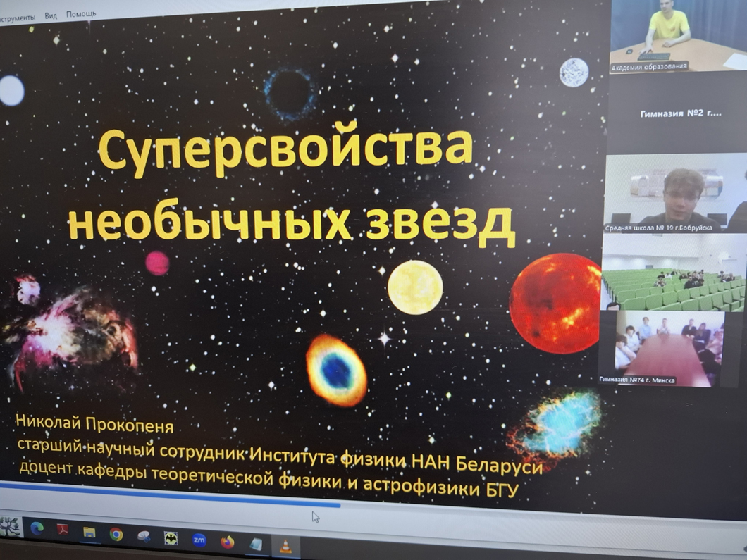Open Google Chrome from the taskbar
747x560 pixels.
(116, 535)
